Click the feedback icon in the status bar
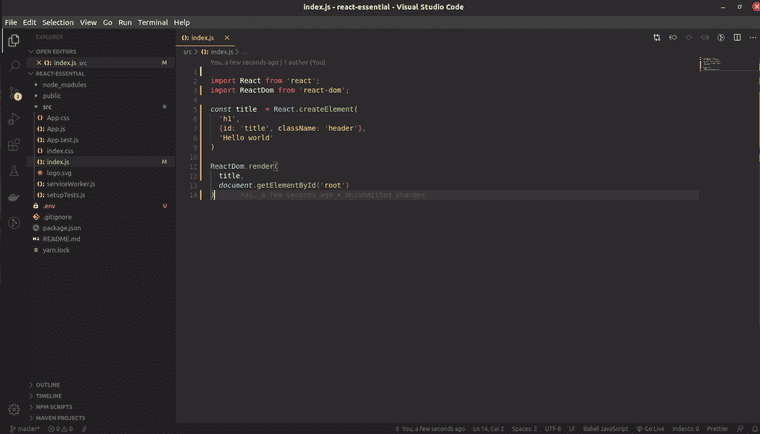 coord(740,429)
